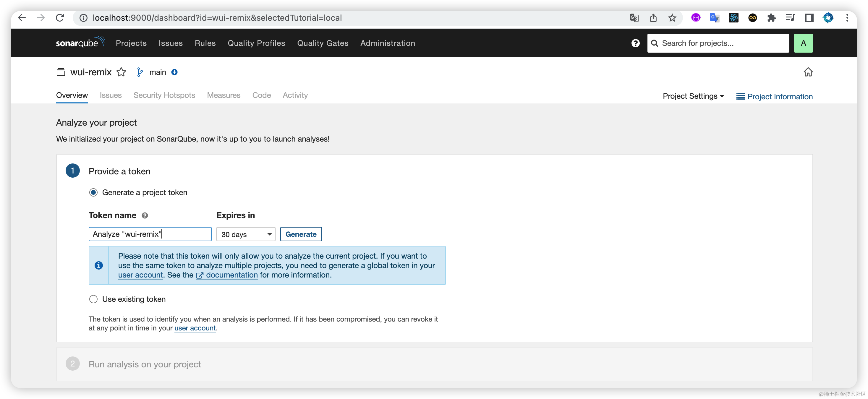Viewport: 868px width, 399px height.
Task: Switch to the Security Hotspots tab
Action: (164, 95)
